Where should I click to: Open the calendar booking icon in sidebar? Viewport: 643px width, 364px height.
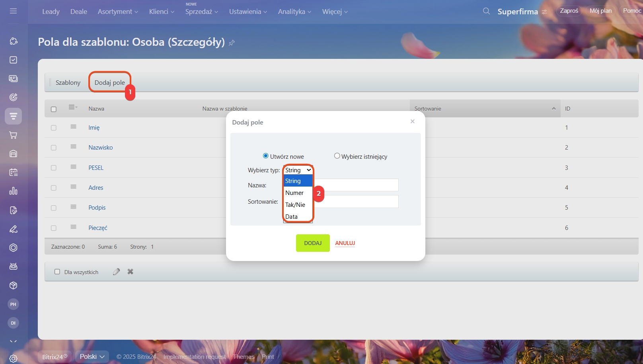pyautogui.click(x=13, y=172)
